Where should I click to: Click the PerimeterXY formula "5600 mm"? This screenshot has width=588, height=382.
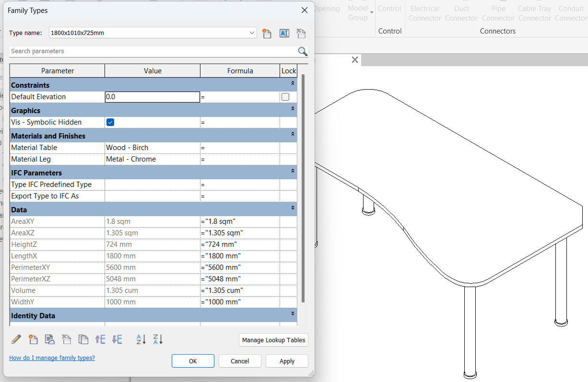tap(223, 267)
